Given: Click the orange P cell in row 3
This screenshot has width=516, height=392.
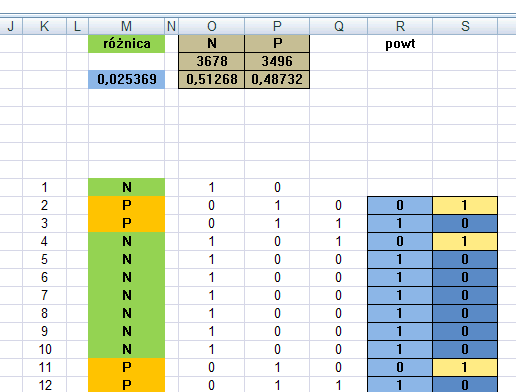Looking at the screenshot, I should (127, 223).
